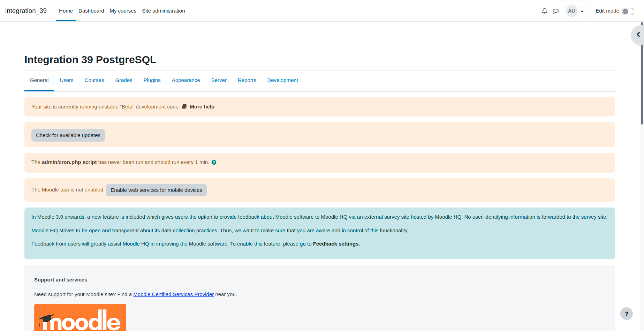
Task: Open the More help link
Action: tap(202, 107)
